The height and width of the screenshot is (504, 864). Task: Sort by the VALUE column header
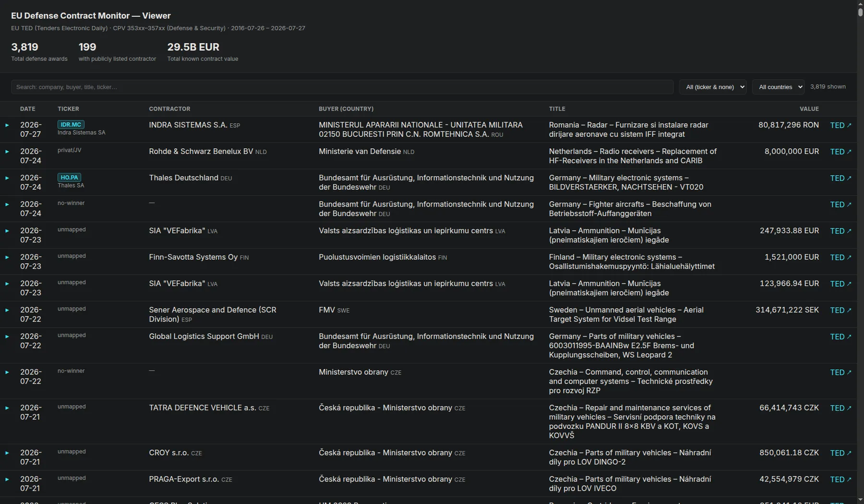809,109
